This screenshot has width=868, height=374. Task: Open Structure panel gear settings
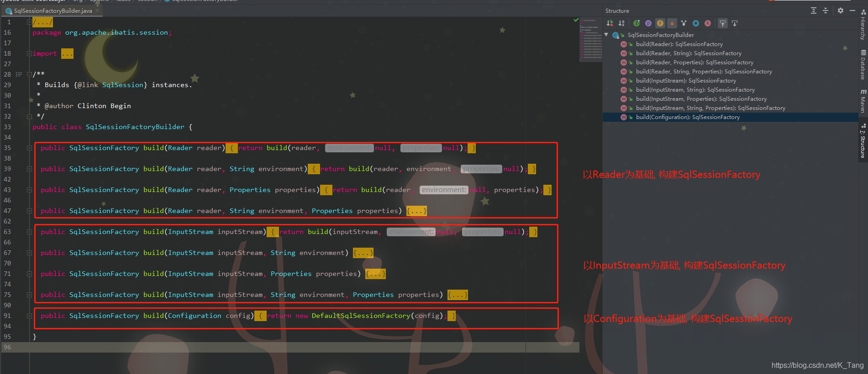841,10
